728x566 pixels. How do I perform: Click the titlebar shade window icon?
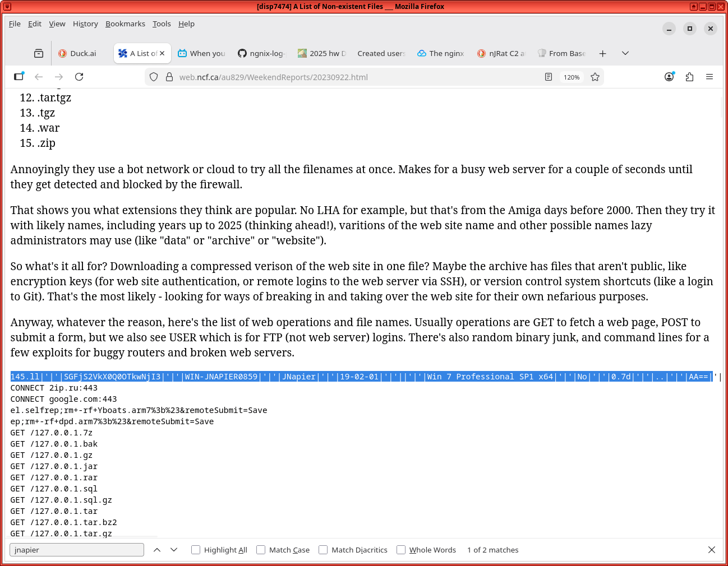pyautogui.click(x=694, y=7)
